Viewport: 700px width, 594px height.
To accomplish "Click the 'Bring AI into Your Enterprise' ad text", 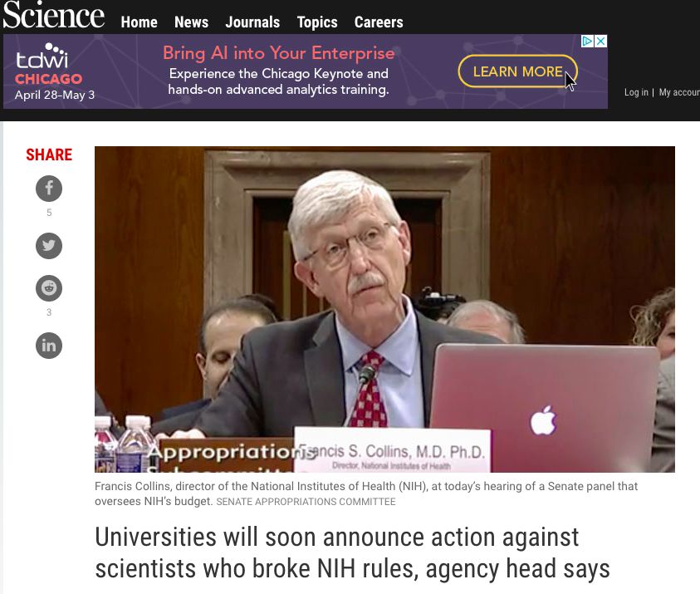I will pyautogui.click(x=278, y=53).
